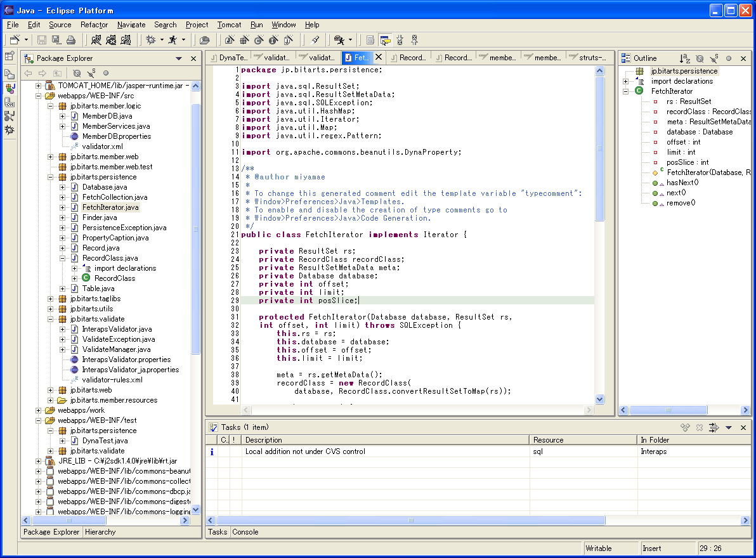Click the Search toolbar icon
This screenshot has height=558, width=756.
pyautogui.click(x=313, y=40)
